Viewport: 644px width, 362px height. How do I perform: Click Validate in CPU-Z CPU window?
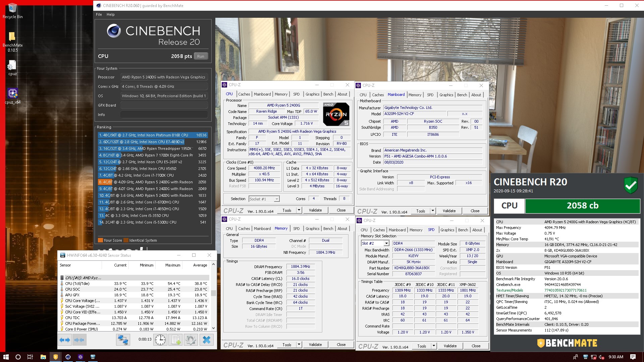tap(315, 210)
